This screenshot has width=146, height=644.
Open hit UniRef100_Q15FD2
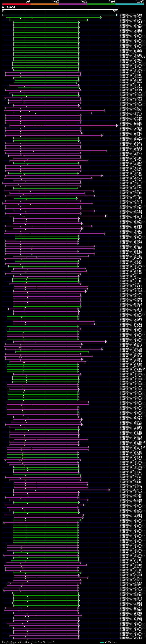point(131,98)
